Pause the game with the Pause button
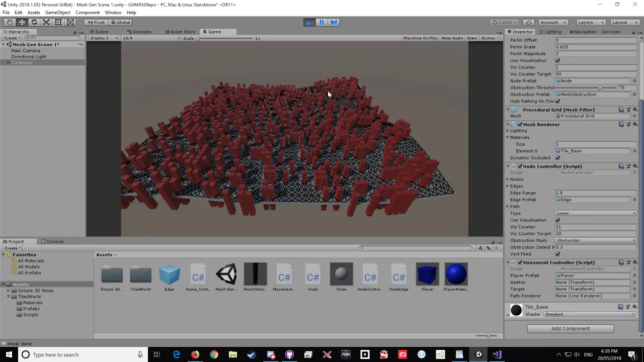 321,22
